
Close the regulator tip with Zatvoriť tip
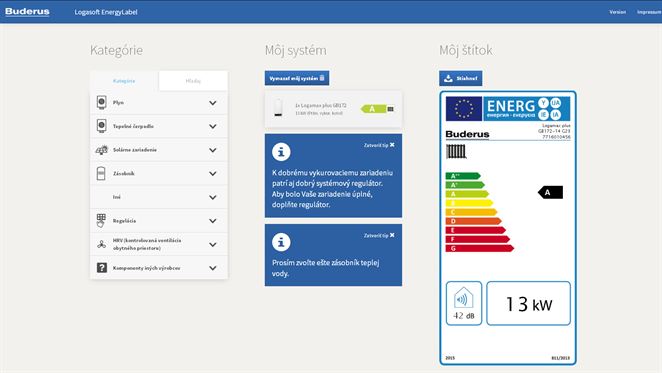pos(379,145)
